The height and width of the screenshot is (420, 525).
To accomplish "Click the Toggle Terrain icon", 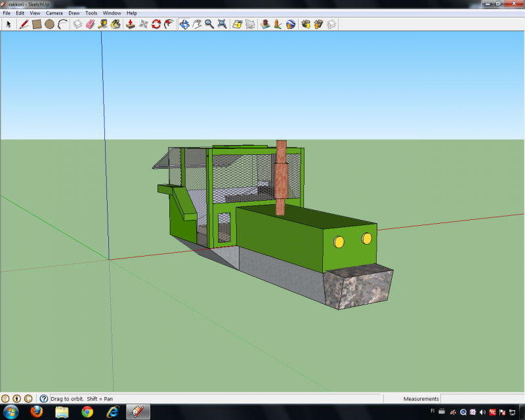I will pos(250,24).
